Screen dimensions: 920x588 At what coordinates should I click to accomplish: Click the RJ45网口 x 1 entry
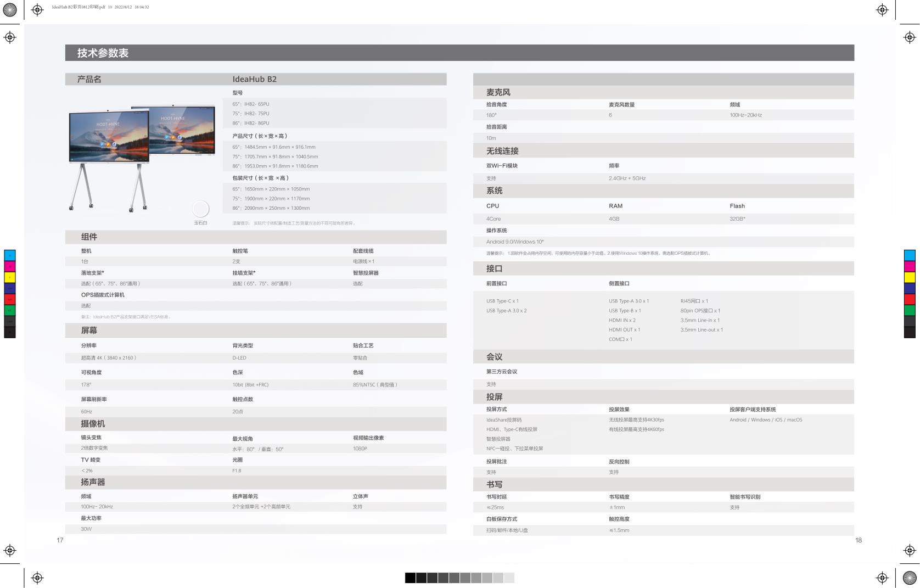tap(694, 301)
